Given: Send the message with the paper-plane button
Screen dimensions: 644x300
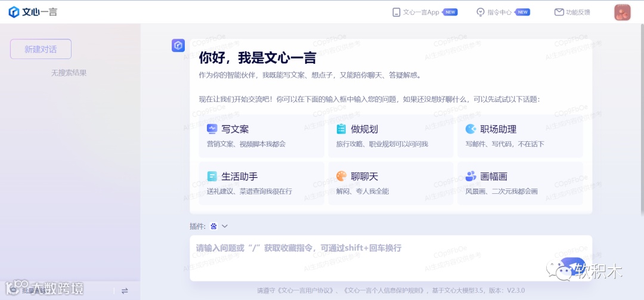Looking at the screenshot, I should [573, 266].
